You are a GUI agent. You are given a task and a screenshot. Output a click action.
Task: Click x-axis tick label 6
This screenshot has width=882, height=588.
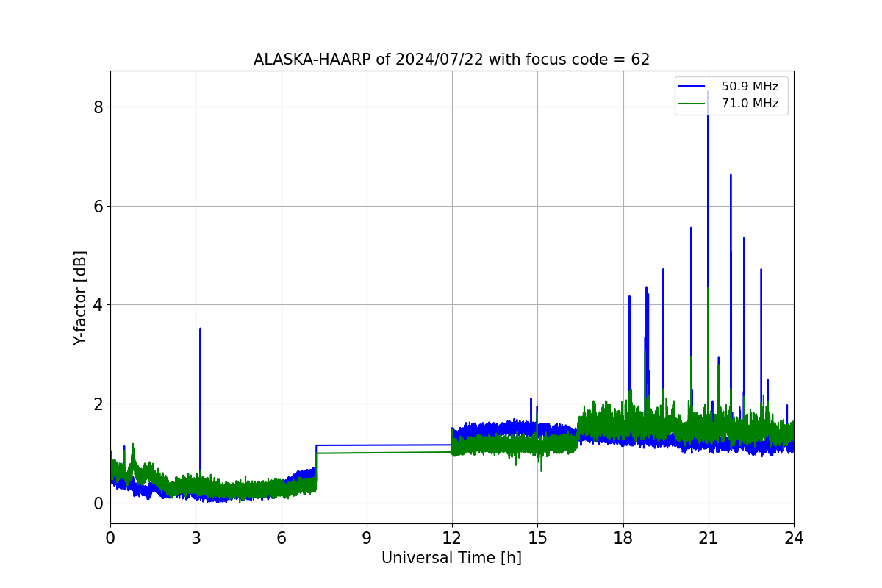tap(282, 537)
